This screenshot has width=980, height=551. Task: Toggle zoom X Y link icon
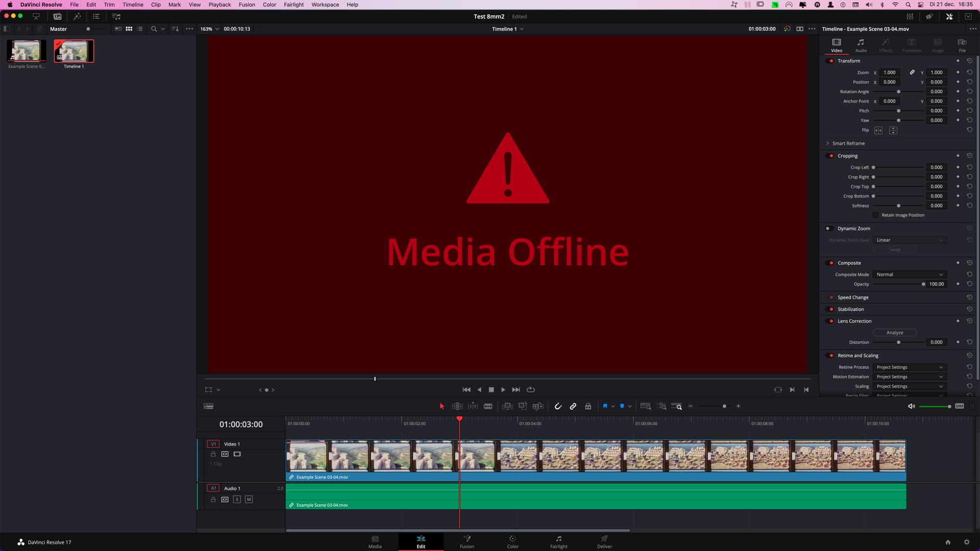tap(912, 72)
